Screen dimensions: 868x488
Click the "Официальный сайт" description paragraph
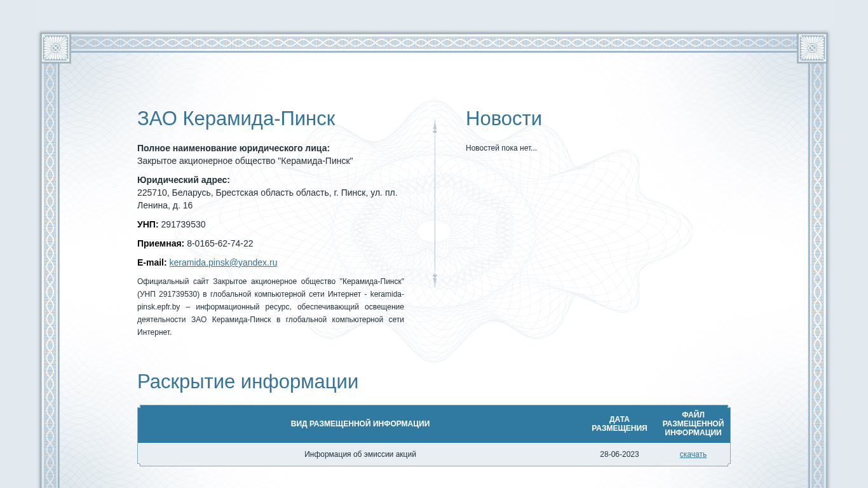click(x=271, y=307)
